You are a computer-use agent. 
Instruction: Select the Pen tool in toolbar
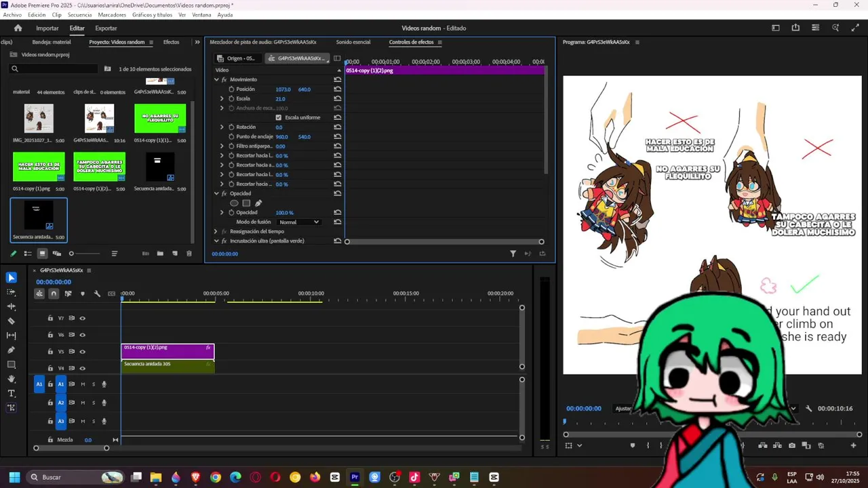(11, 350)
